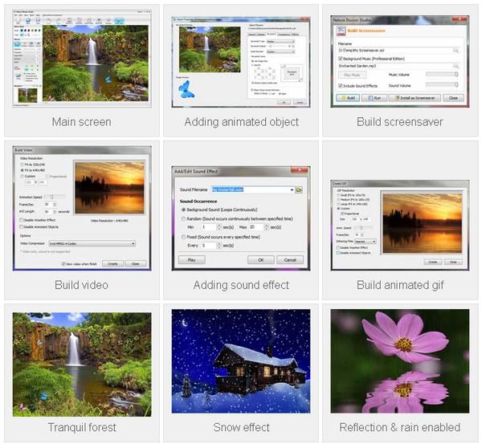Click the sunset preview in the Build Video dialog
482x448 pixels.
[x=110, y=187]
